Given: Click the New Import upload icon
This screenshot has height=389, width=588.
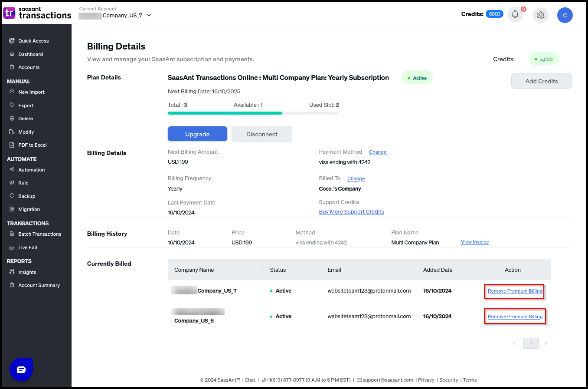Looking at the screenshot, I should (x=12, y=92).
